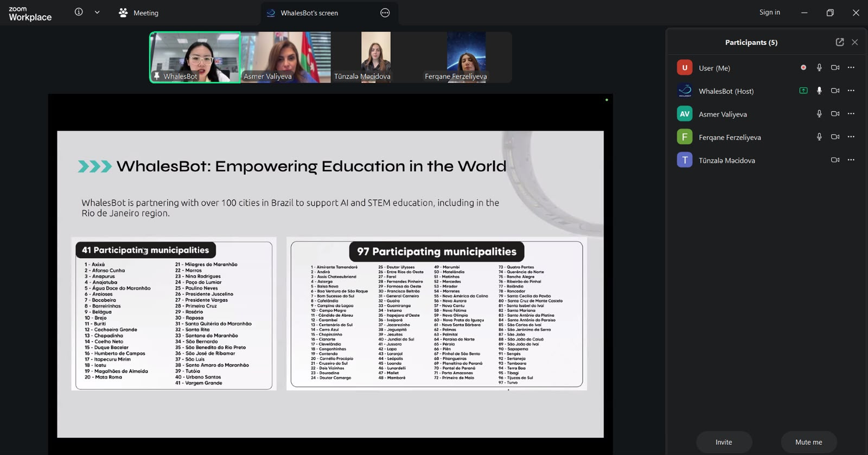Click the Zoom Workplace logo
This screenshot has width=868, height=455.
point(30,14)
